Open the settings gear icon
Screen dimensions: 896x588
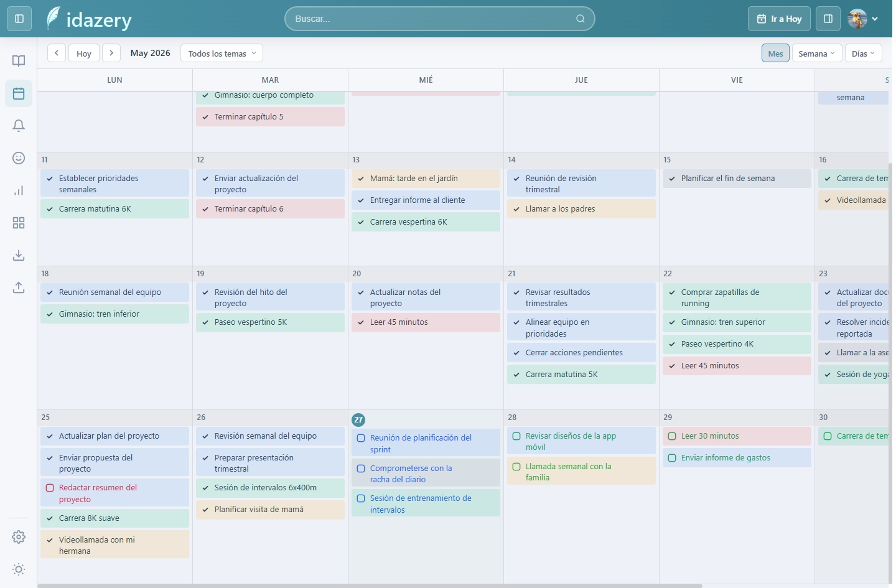tap(19, 537)
